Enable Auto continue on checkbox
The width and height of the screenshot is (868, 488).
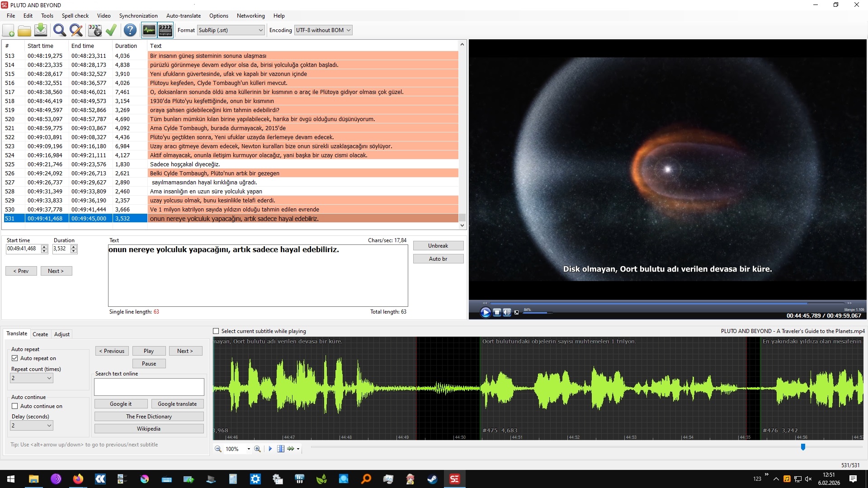(x=15, y=406)
